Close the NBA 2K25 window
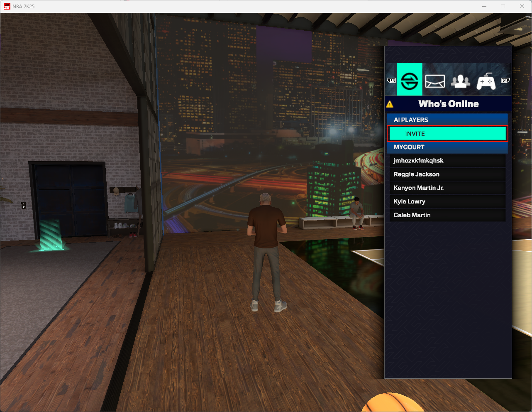This screenshot has width=532, height=412. 522,6
